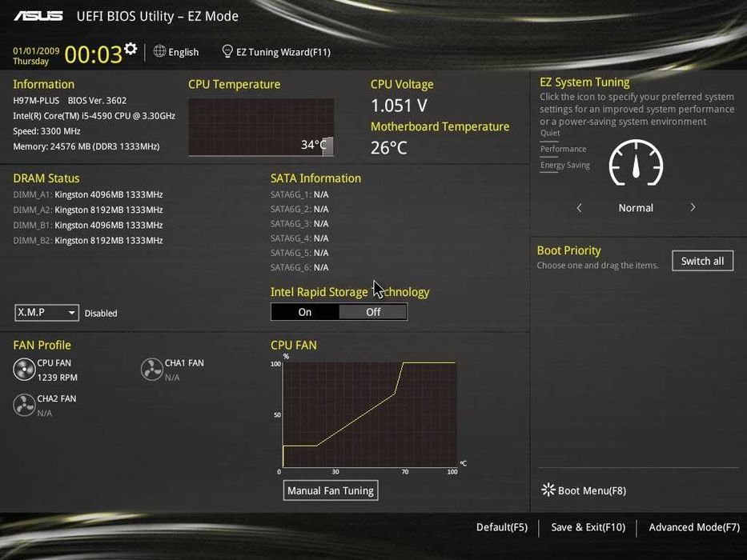
Task: Change language from English
Action: point(183,52)
